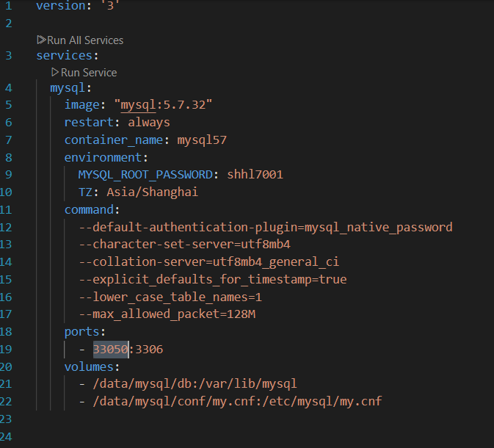Image resolution: width=494 pixels, height=448 pixels.
Task: Click the MYSQL_ROOT_PASSWORD key
Action: [x=145, y=174]
